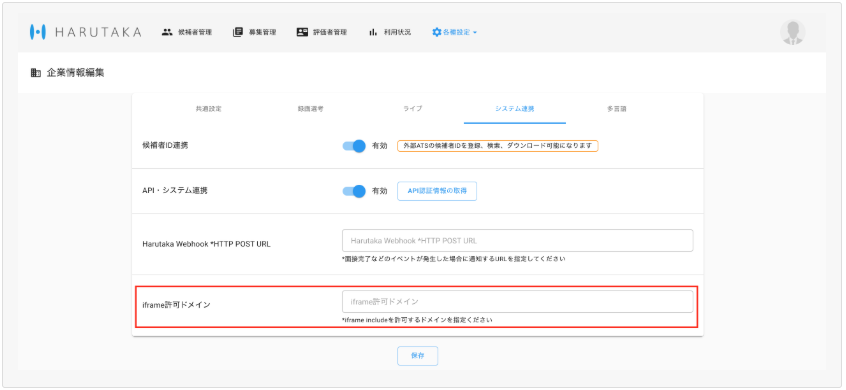Click the 募集管理 library icon

[238, 32]
